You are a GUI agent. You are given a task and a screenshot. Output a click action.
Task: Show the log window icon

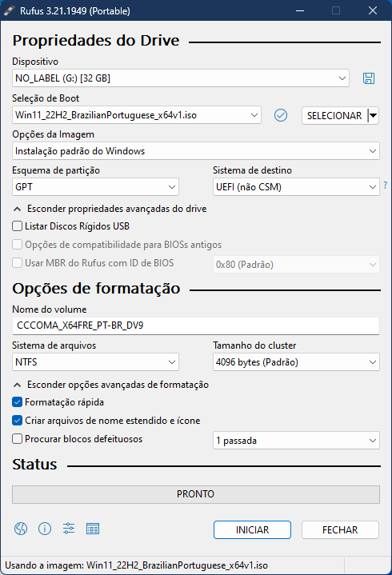pyautogui.click(x=93, y=529)
